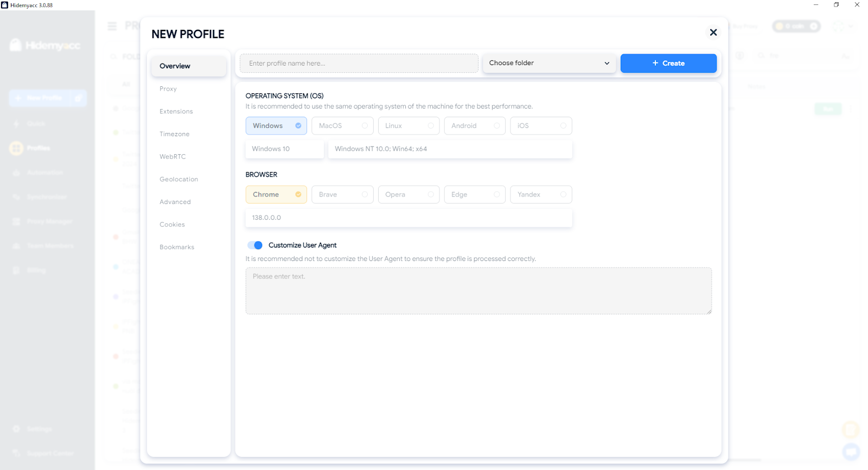Switch to the Proxy tab
868x470 pixels.
pyautogui.click(x=168, y=89)
